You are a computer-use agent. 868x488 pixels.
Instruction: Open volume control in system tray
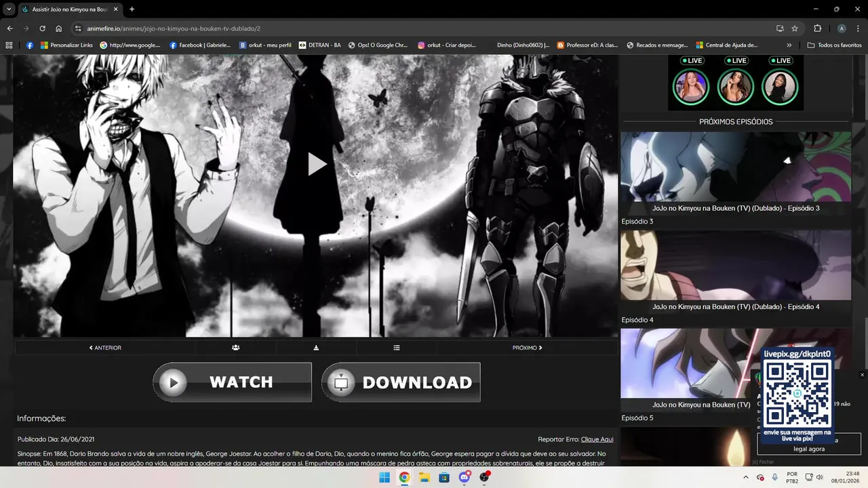click(819, 477)
